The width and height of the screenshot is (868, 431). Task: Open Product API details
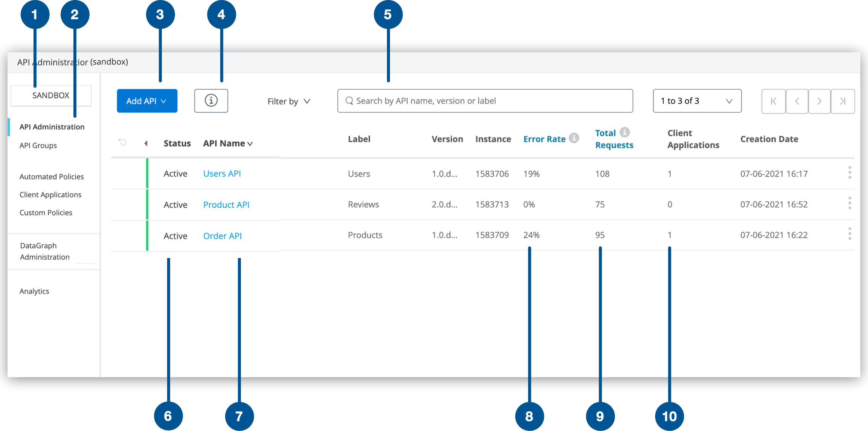click(227, 204)
